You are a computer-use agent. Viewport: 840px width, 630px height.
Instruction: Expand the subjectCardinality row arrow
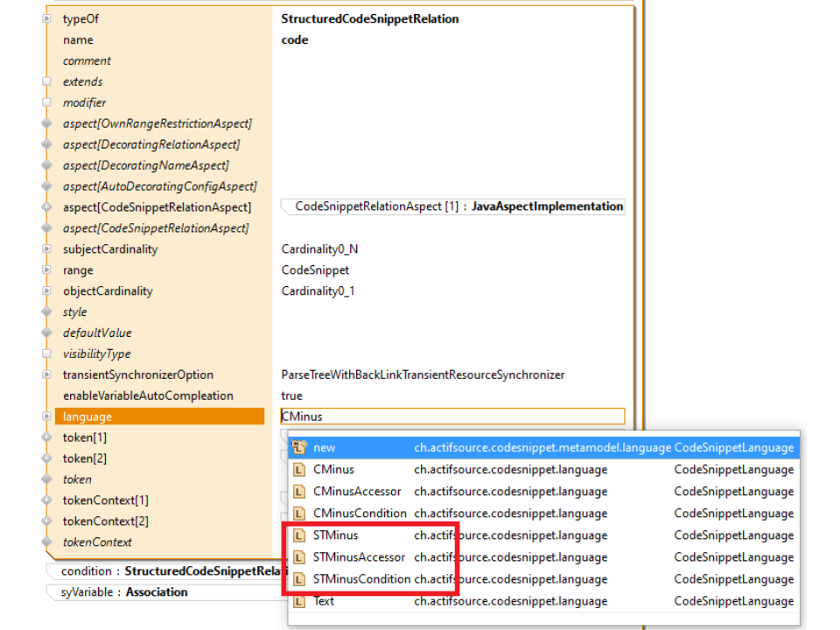point(47,249)
